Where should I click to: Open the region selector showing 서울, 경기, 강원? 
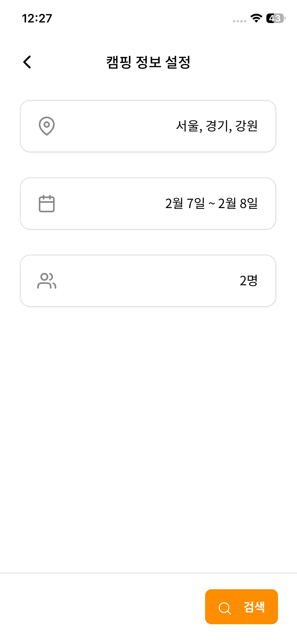pos(148,126)
